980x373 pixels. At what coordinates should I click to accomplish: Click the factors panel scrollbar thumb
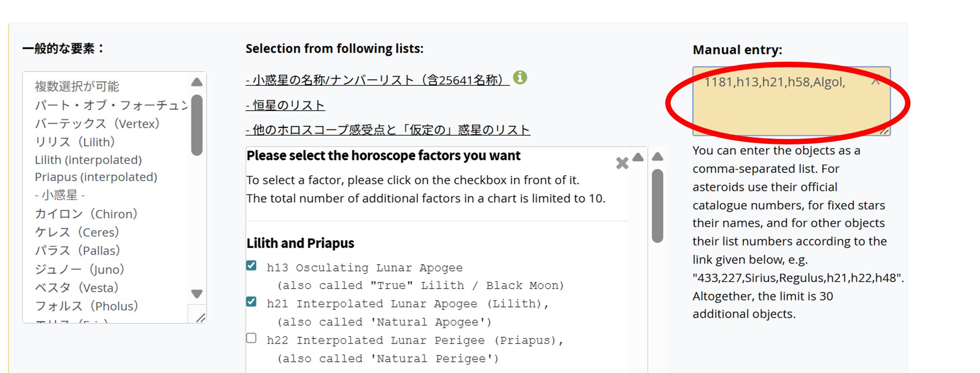(657, 206)
